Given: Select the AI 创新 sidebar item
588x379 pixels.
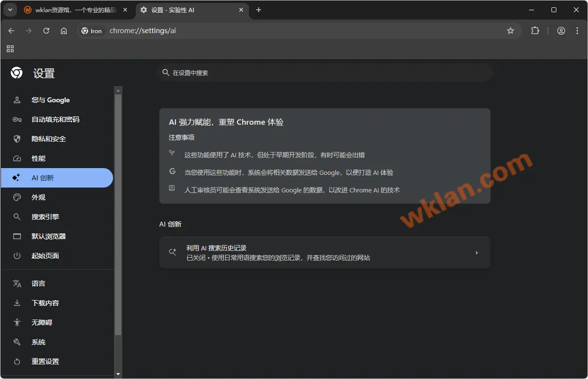Looking at the screenshot, I should tap(57, 178).
